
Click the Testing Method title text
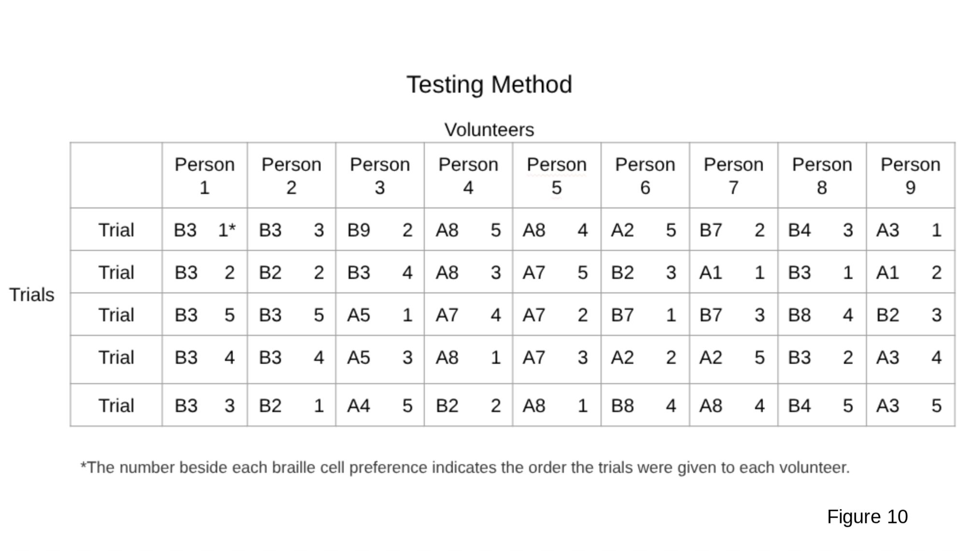point(489,85)
